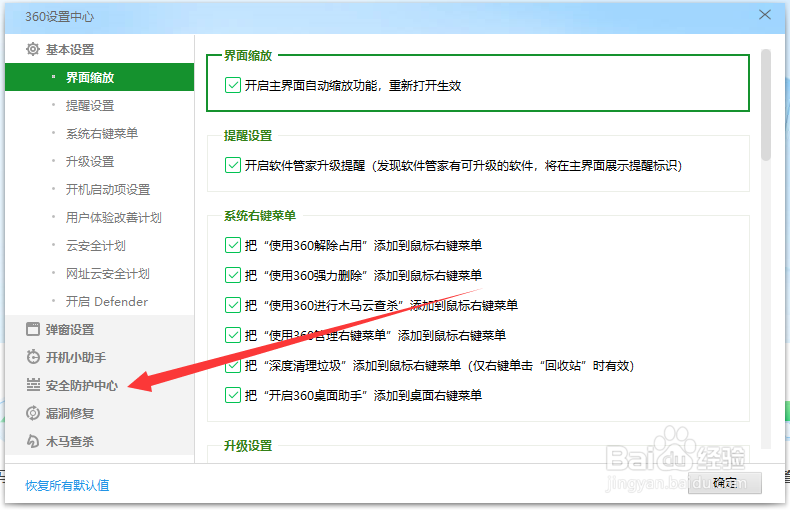Close the 360设置中心 window

pyautogui.click(x=765, y=15)
